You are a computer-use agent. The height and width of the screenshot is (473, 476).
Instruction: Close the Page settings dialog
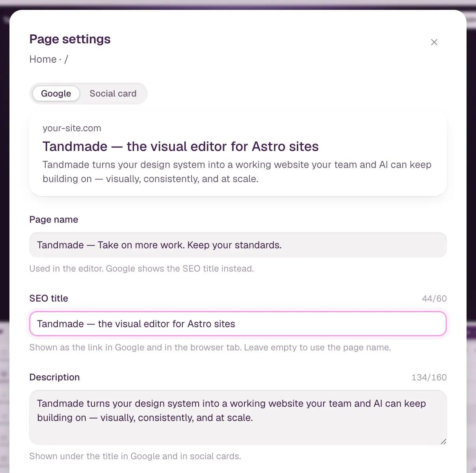pos(434,42)
